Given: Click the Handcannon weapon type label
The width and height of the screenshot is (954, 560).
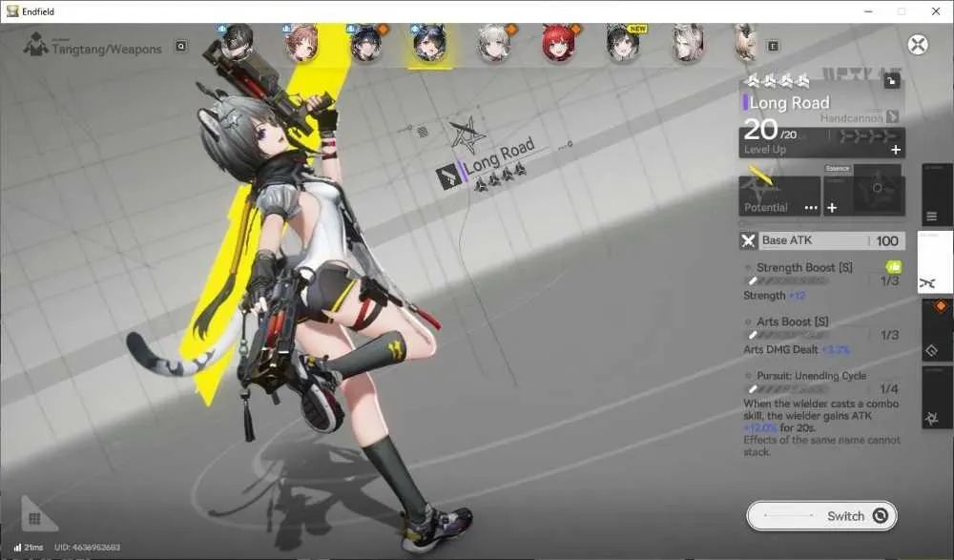Looking at the screenshot, I should [851, 117].
